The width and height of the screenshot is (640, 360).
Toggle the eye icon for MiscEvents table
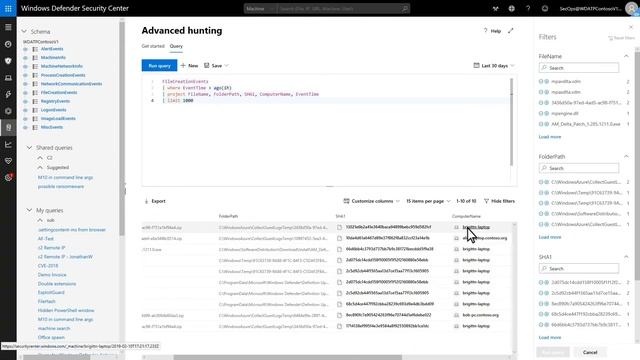click(x=25, y=127)
